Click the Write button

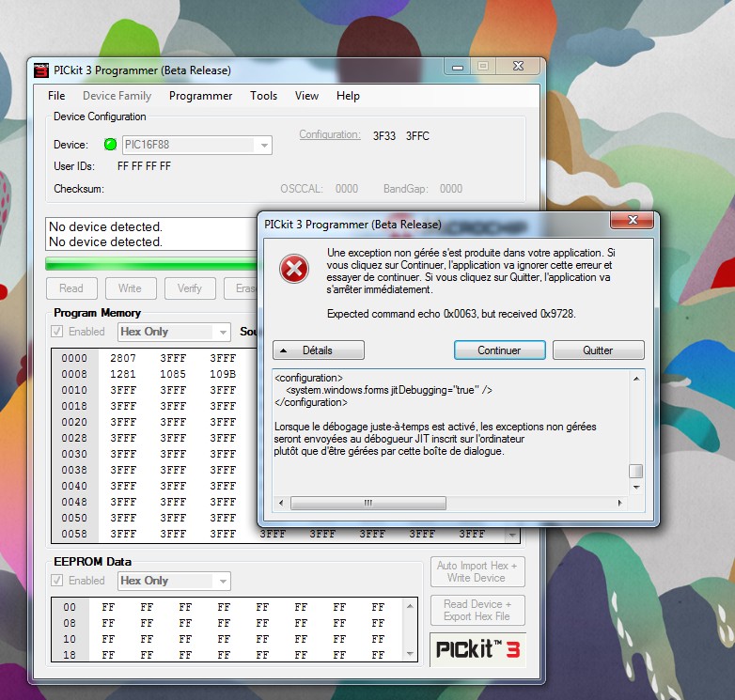coord(131,288)
